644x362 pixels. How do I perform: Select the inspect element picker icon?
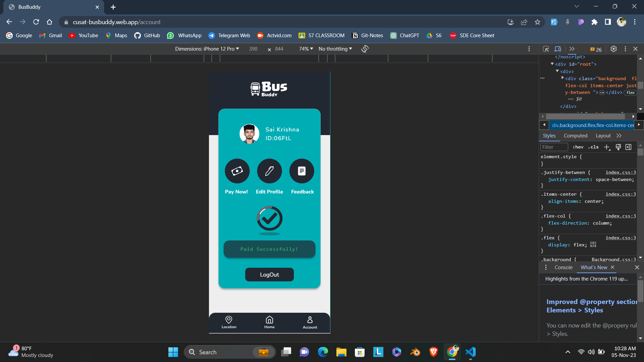click(546, 49)
